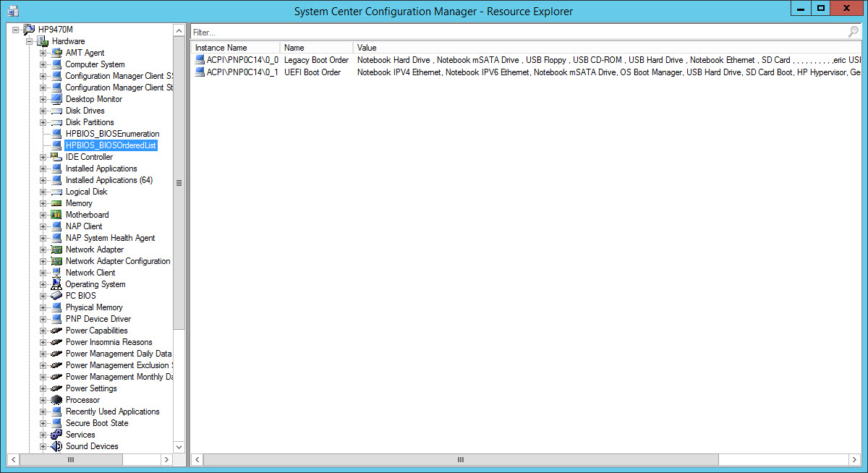The image size is (868, 473).
Task: Expand the Disk Drives node
Action: pyautogui.click(x=43, y=111)
